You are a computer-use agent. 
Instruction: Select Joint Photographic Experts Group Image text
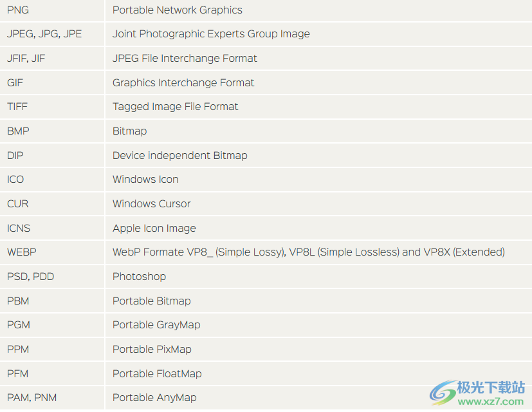(x=211, y=34)
